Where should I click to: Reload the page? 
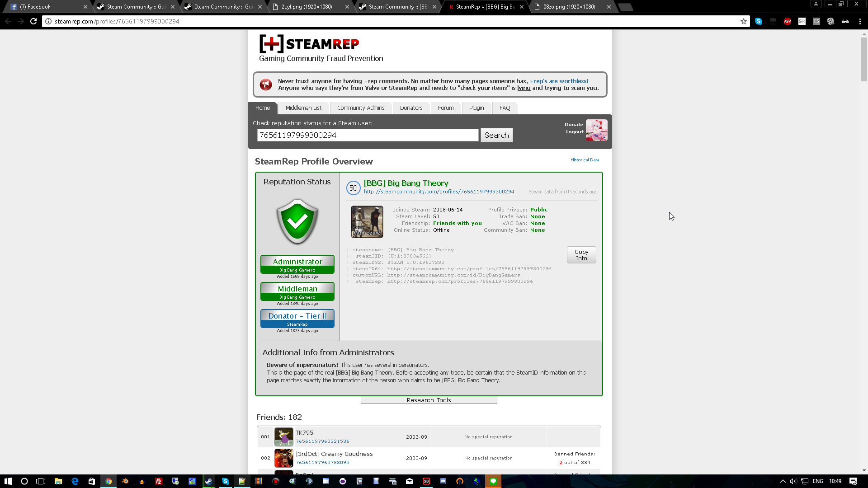[x=33, y=21]
